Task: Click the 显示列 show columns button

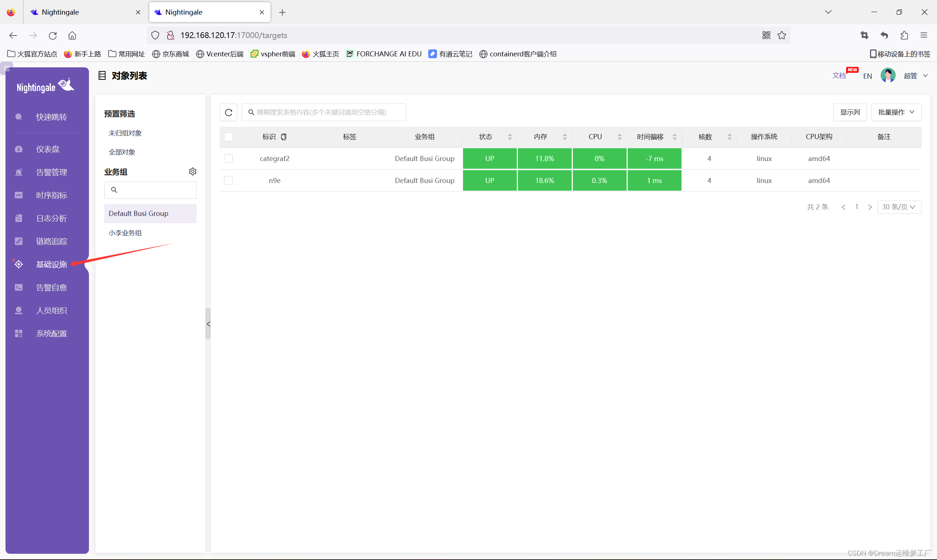Action: coord(850,112)
